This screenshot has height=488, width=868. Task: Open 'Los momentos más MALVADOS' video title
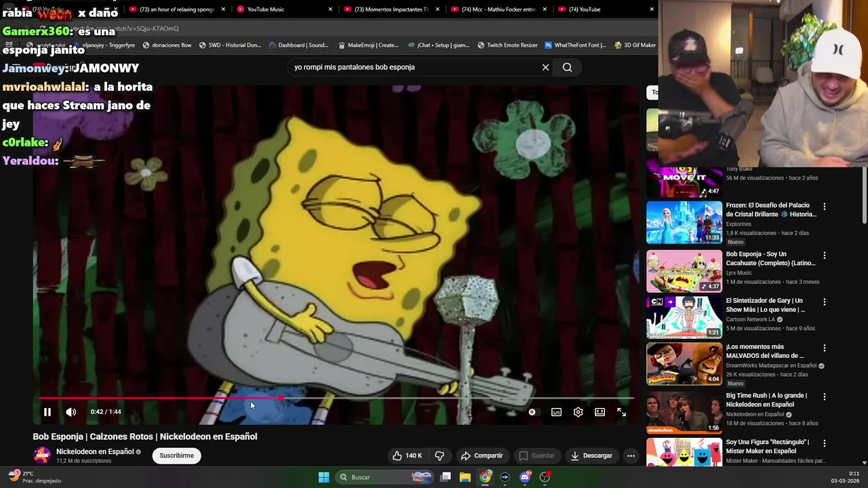(x=765, y=351)
